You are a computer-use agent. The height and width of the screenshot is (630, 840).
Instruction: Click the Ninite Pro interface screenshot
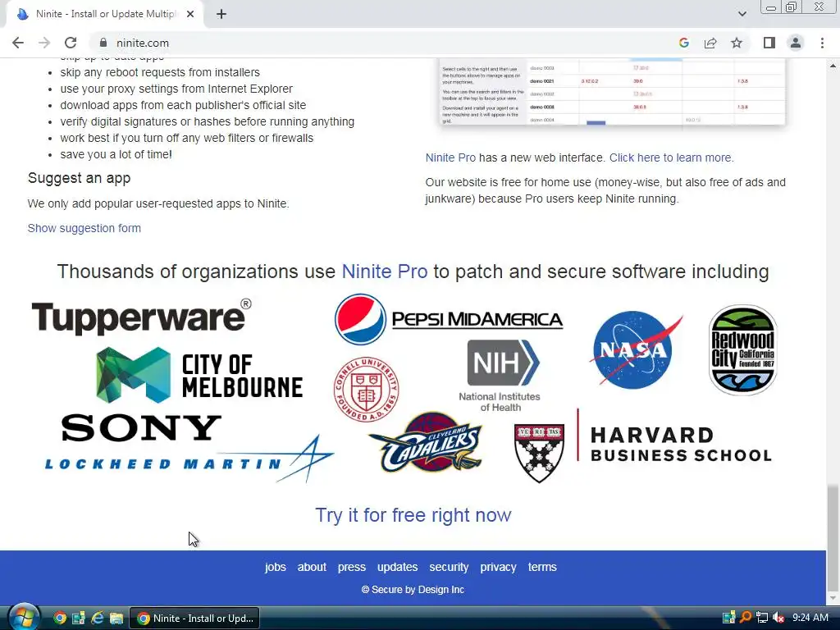pos(612,92)
